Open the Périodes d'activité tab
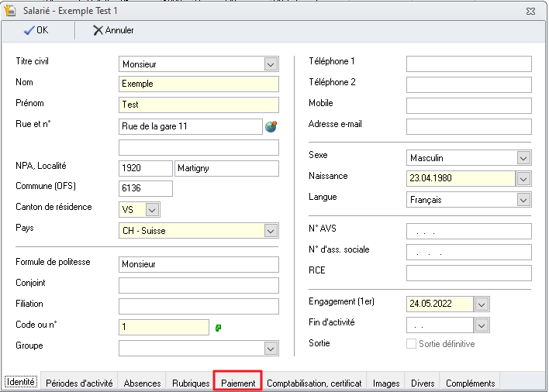Screen dimensions: 549x392 click(x=79, y=383)
